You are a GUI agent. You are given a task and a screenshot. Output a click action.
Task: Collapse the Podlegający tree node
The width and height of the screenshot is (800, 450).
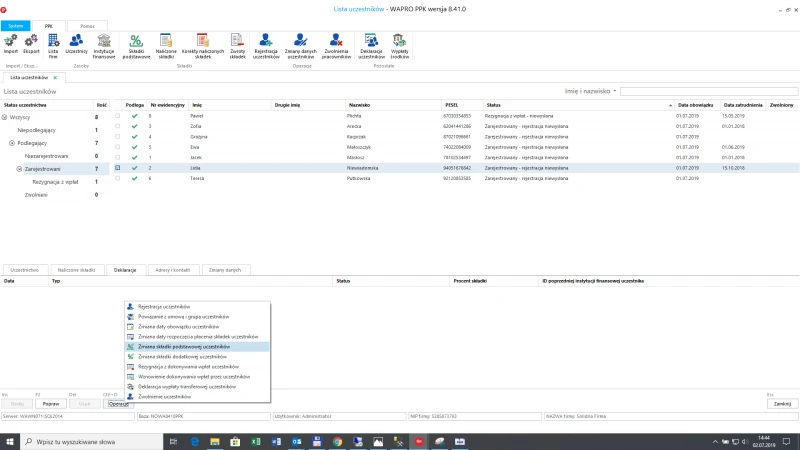(12, 143)
